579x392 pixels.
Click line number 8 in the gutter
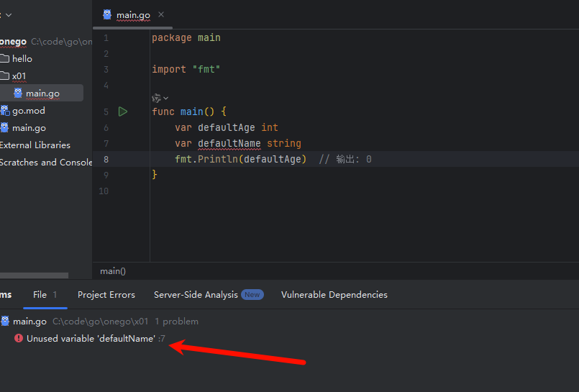tap(106, 160)
